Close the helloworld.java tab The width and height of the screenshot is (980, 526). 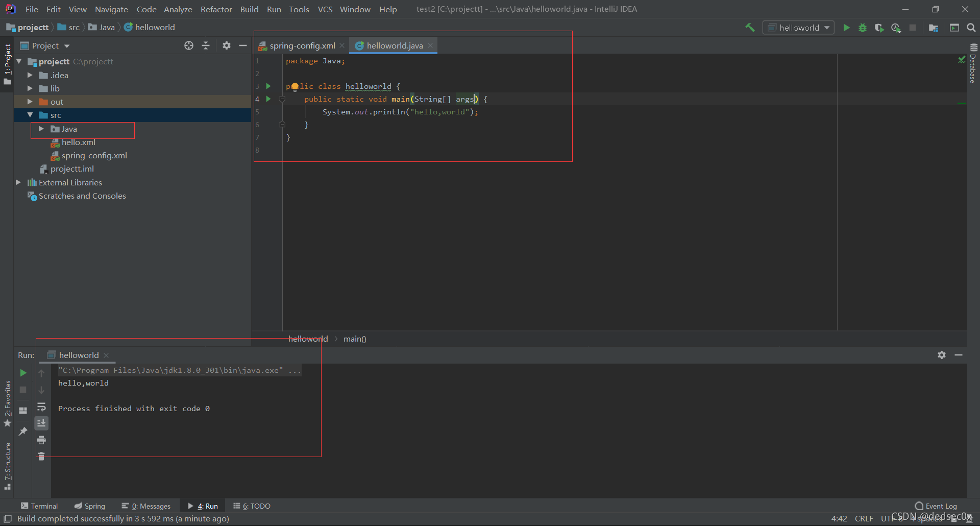tap(430, 45)
